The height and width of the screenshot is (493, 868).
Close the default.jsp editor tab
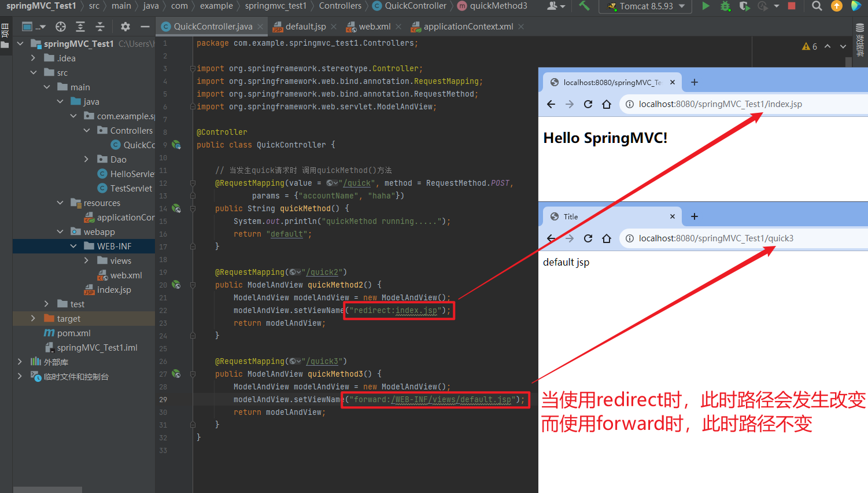click(334, 27)
